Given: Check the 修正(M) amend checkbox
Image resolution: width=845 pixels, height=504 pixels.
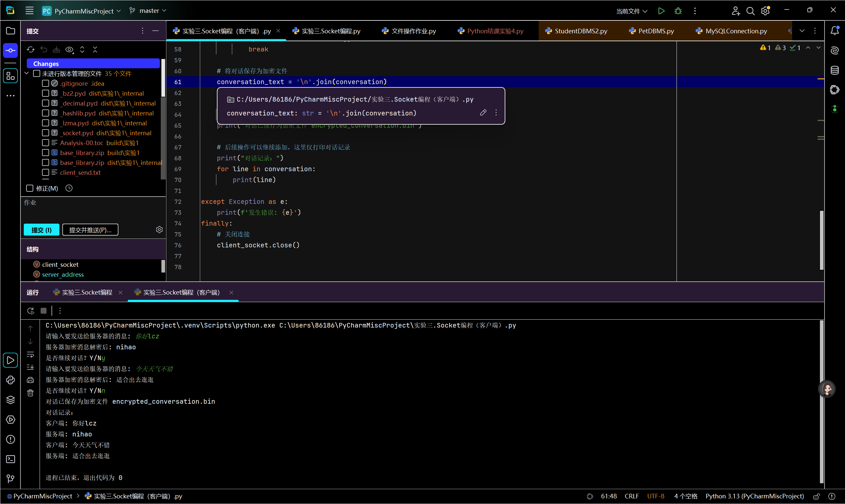Looking at the screenshot, I should point(30,188).
